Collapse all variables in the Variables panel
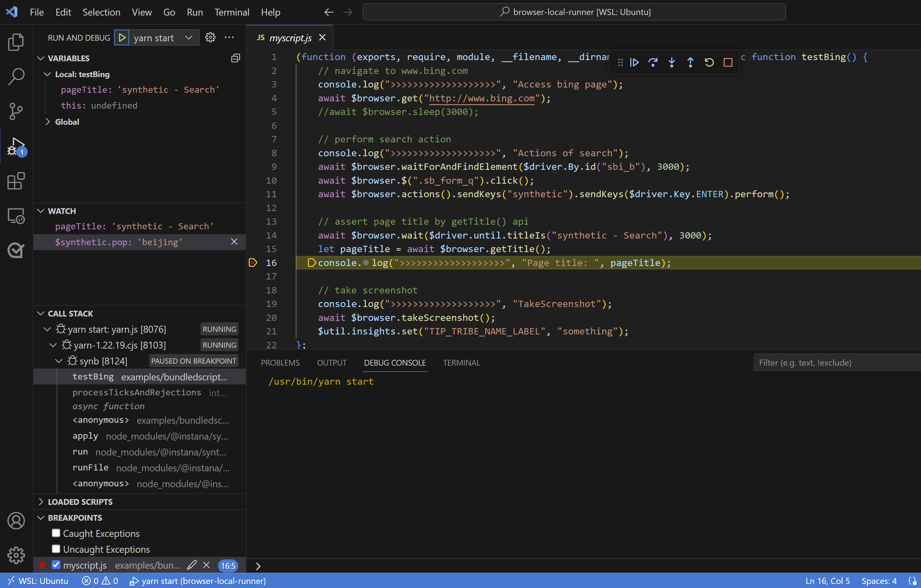921x588 pixels. [x=236, y=58]
